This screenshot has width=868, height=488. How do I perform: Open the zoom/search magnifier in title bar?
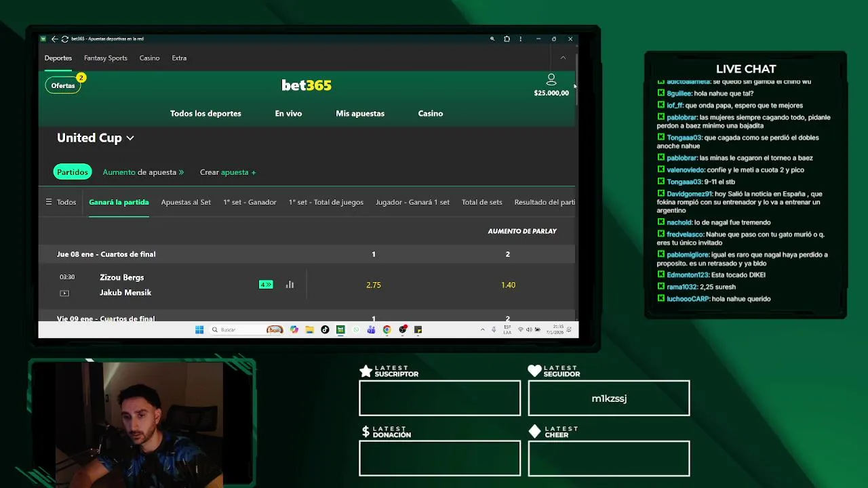tap(492, 39)
